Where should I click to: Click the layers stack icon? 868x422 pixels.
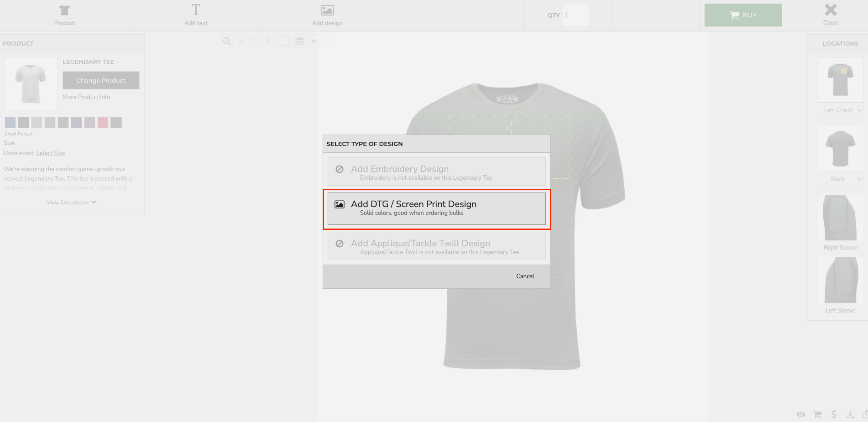click(300, 42)
